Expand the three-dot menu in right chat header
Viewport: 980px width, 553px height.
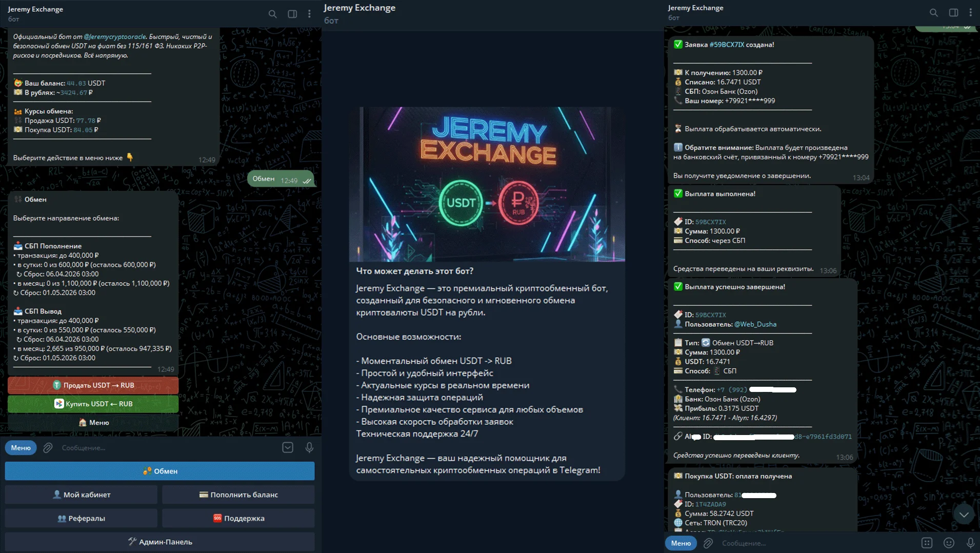click(x=970, y=13)
